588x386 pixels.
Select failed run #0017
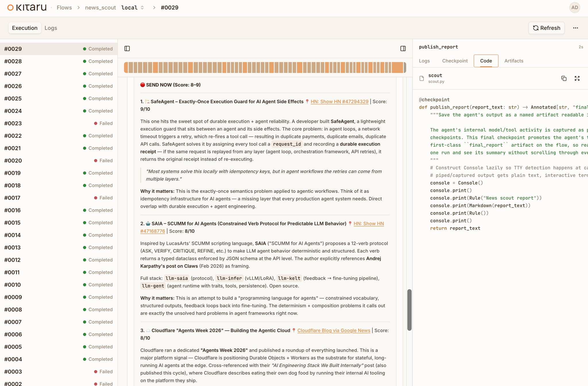(x=59, y=198)
